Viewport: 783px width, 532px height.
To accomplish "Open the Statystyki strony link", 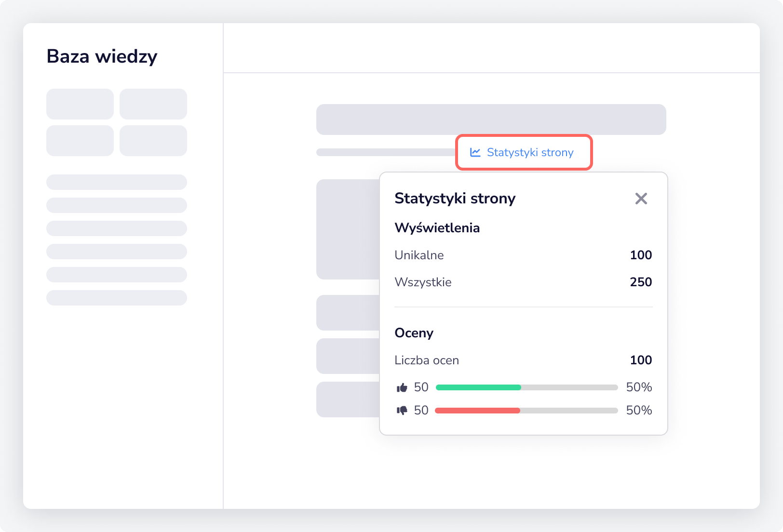I will [529, 152].
